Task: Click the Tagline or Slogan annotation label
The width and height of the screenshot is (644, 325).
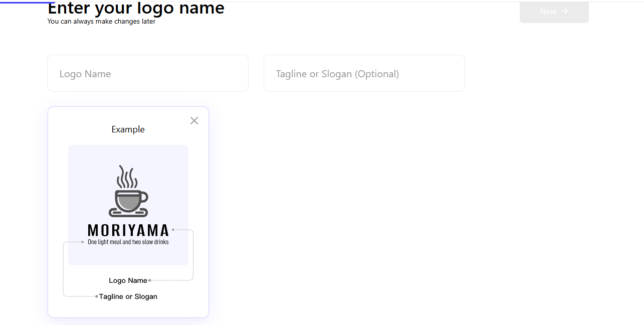Action: point(128,296)
